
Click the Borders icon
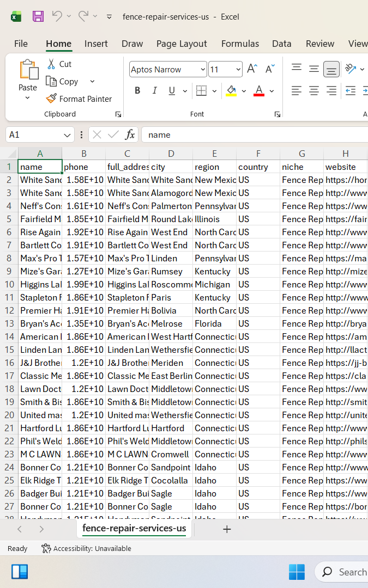pyautogui.click(x=202, y=90)
